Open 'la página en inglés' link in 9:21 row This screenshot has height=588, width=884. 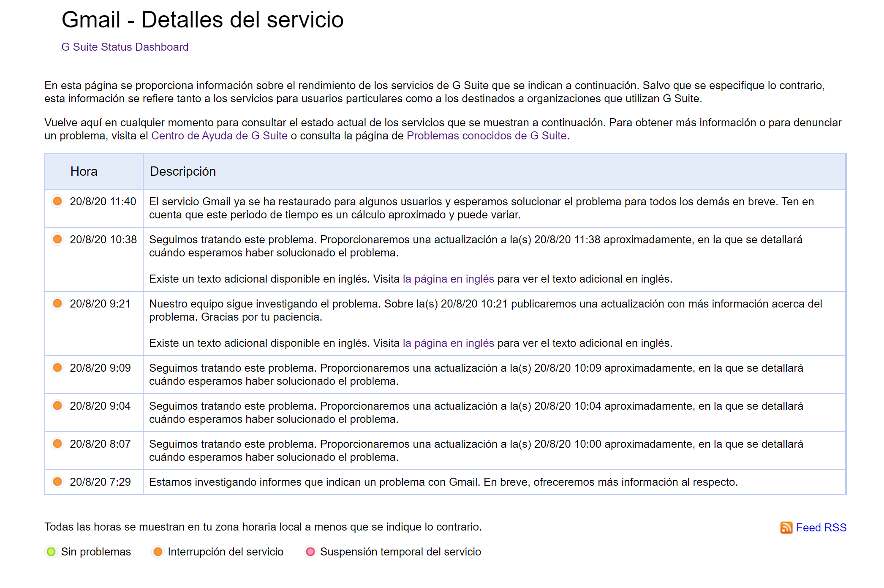pyautogui.click(x=449, y=343)
